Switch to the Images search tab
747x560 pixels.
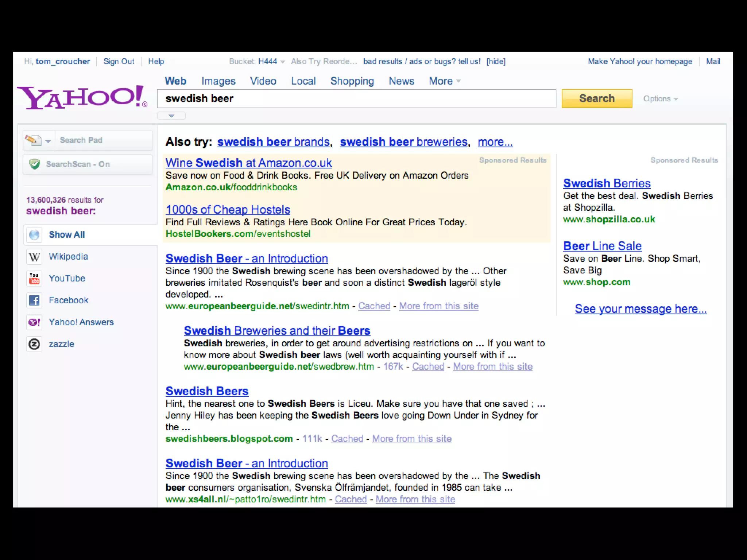tap(218, 81)
